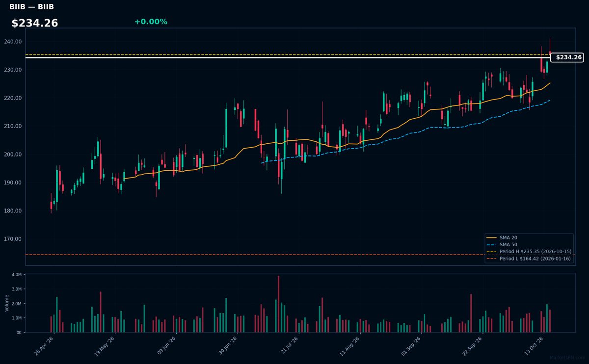Click the Volume axis title
Image resolution: width=589 pixels, height=364 pixels.
coord(7,303)
